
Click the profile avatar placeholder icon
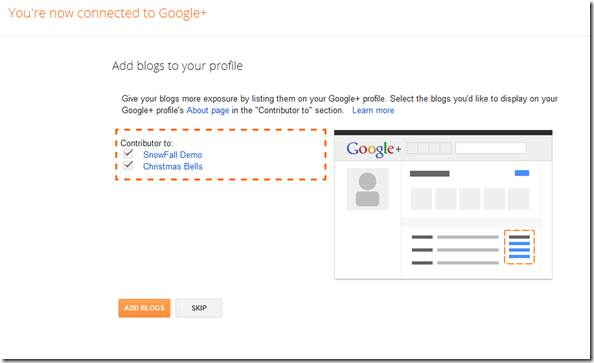click(367, 189)
